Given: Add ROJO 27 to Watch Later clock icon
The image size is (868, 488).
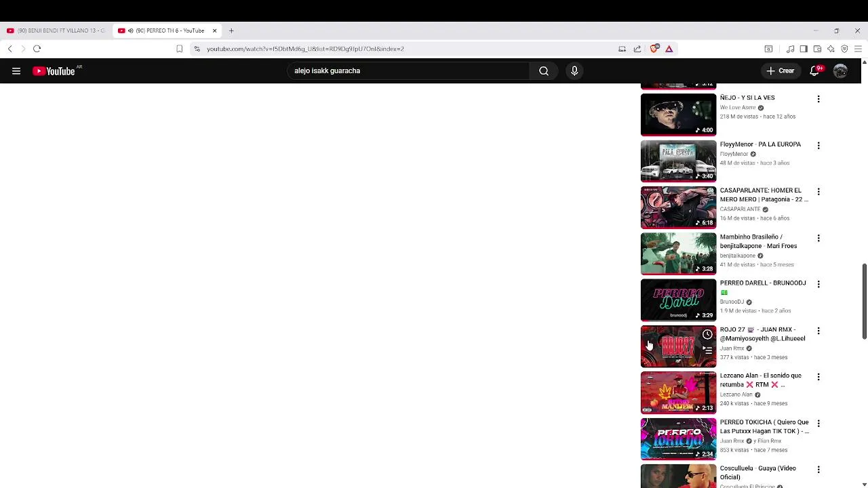Looking at the screenshot, I should coord(707,335).
